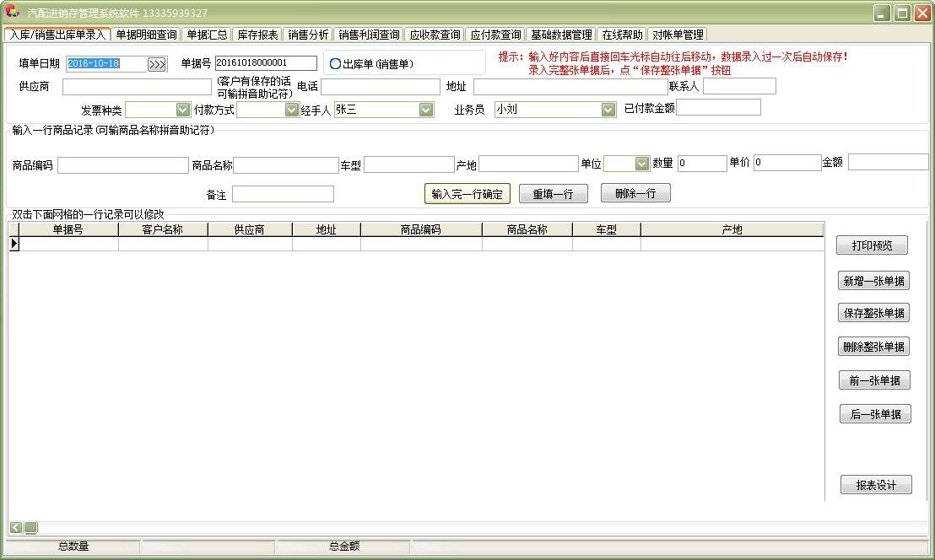Select the 商品编码 column header

pyautogui.click(x=420, y=229)
